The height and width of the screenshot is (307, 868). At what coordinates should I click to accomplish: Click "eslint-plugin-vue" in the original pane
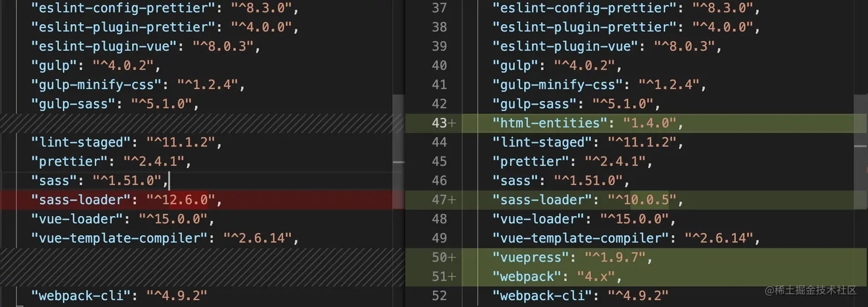104,46
